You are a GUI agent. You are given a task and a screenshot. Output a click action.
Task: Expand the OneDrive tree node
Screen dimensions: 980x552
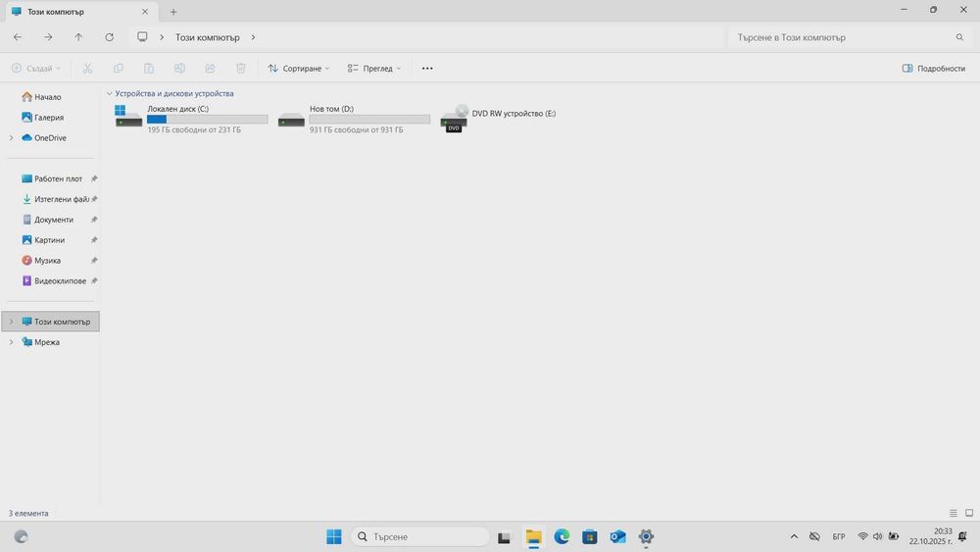point(11,137)
